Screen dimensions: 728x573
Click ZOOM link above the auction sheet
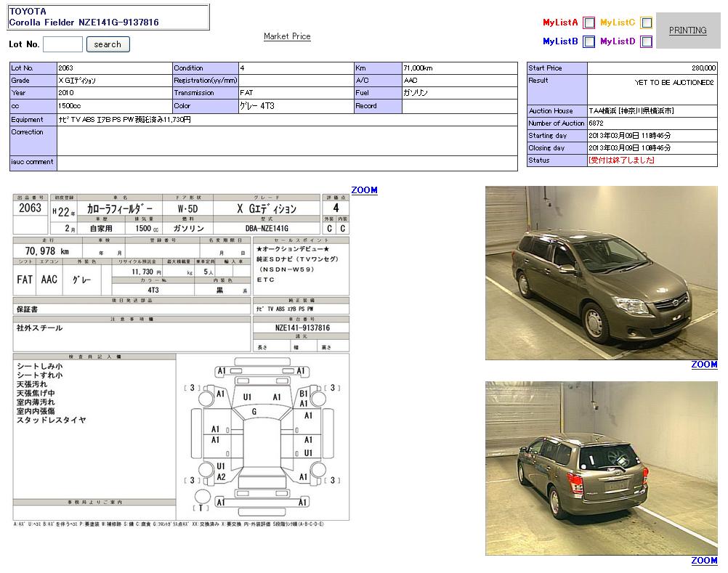tap(364, 190)
